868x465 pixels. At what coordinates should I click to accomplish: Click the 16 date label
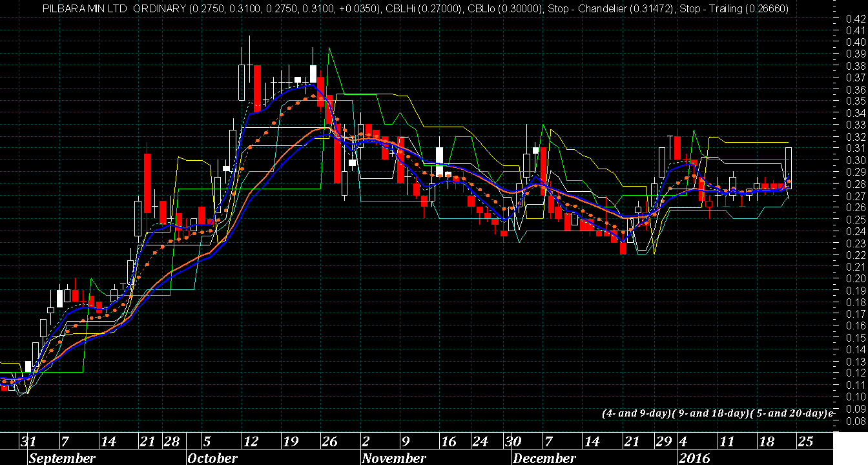(449, 442)
